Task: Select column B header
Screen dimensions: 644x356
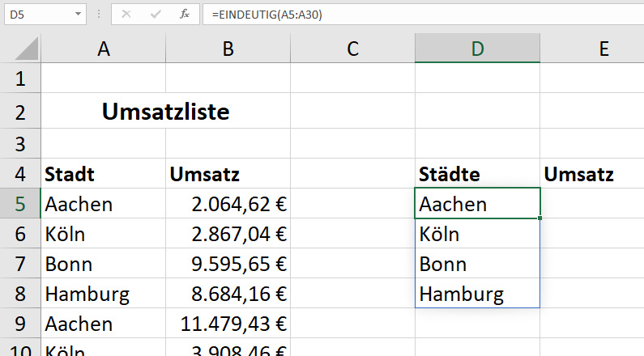Action: tap(228, 49)
